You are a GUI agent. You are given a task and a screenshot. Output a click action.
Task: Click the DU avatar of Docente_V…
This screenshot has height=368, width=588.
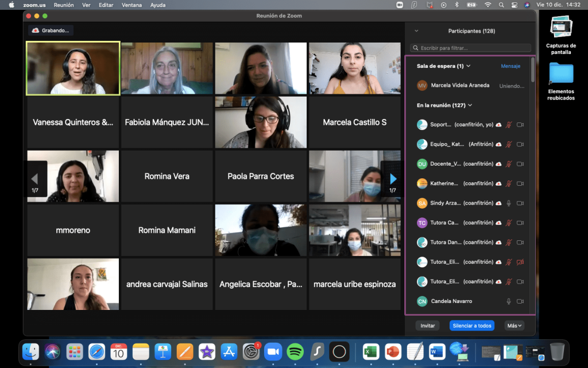click(x=422, y=164)
